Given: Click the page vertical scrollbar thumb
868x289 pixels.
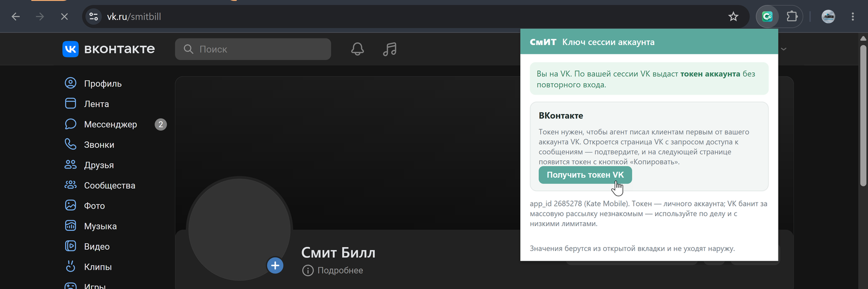Looking at the screenshot, I should point(863,115).
